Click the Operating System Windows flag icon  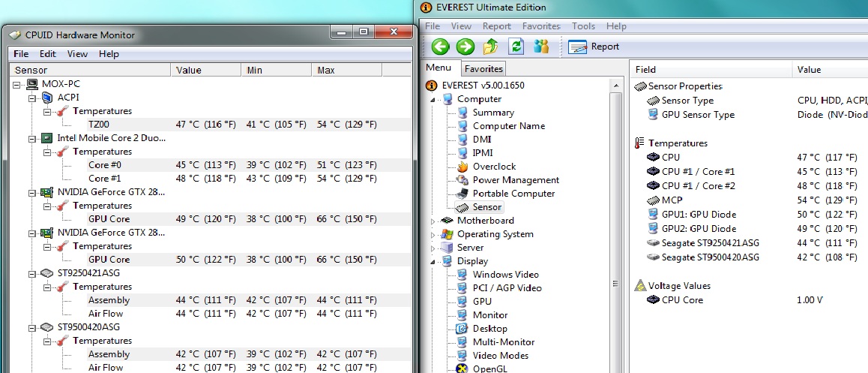tap(447, 234)
